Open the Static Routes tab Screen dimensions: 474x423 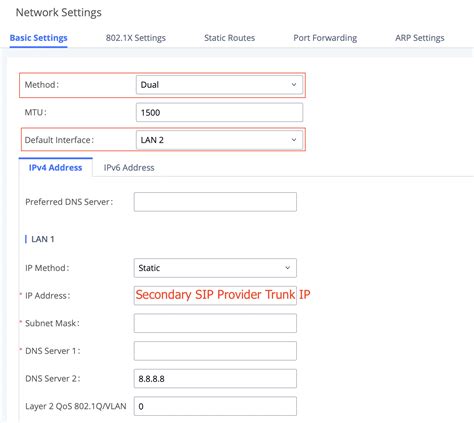(229, 38)
